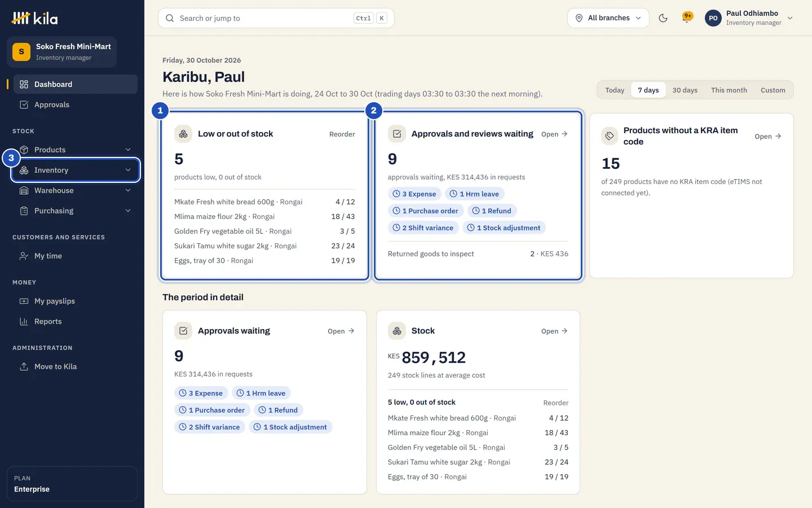Select the Today period tab
Viewport: 812px width, 508px height.
click(x=615, y=90)
